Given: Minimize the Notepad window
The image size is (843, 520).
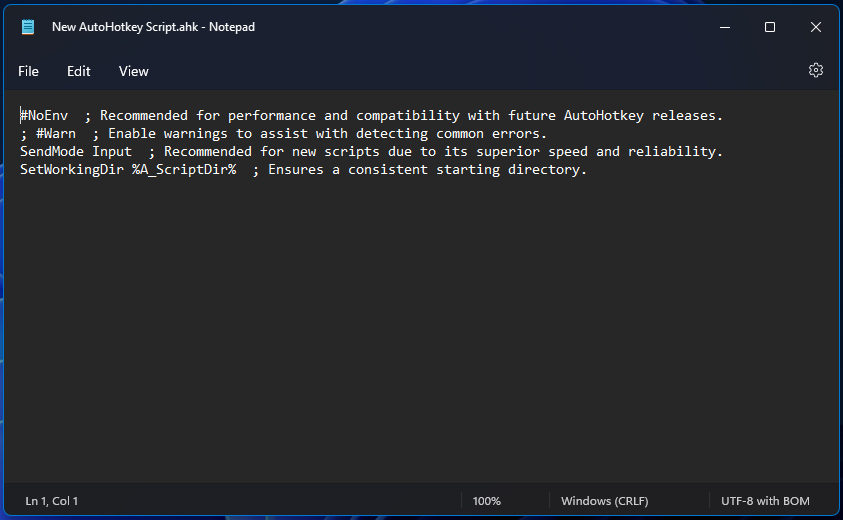Looking at the screenshot, I should click(724, 27).
